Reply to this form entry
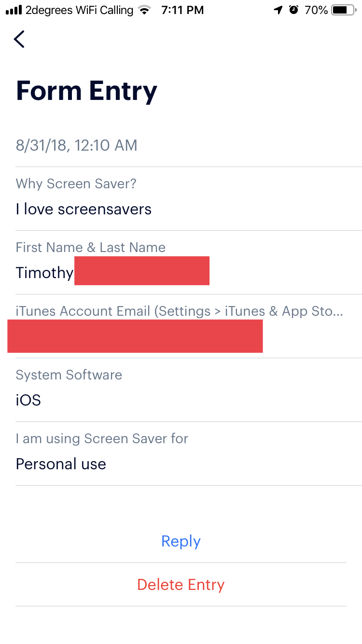Screen dimensions: 362x644 (181, 541)
